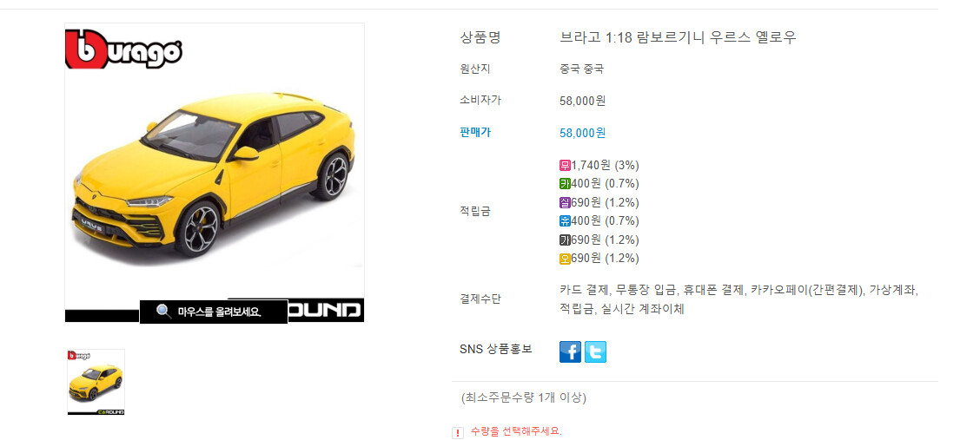Click the yellow 오 reward points badge
This screenshot has height=440, width=980.
point(565,259)
